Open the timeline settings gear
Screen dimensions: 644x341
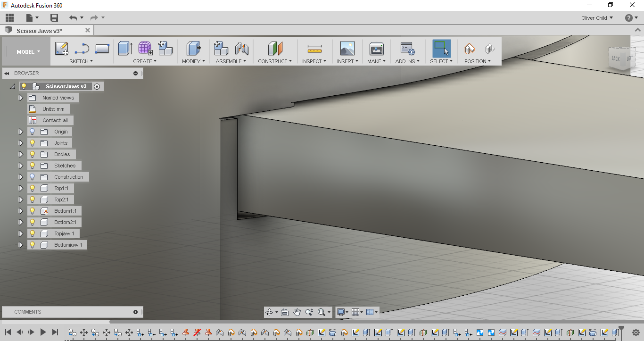point(636,332)
